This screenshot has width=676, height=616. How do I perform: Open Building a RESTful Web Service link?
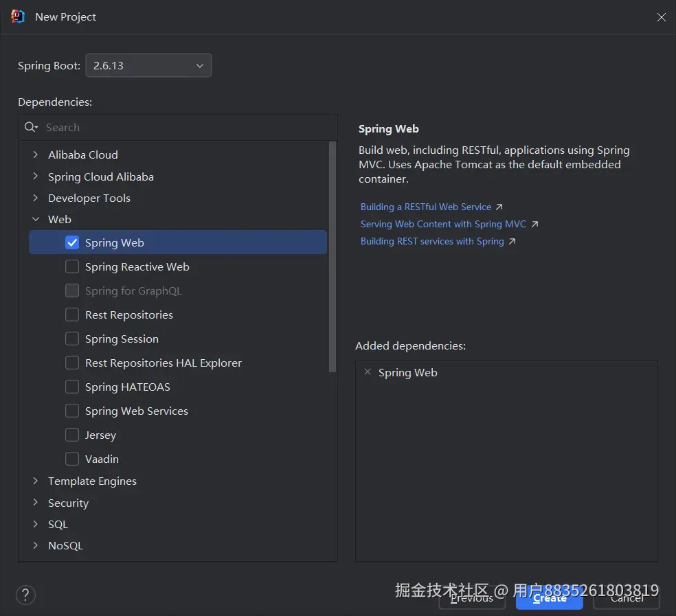pos(425,207)
